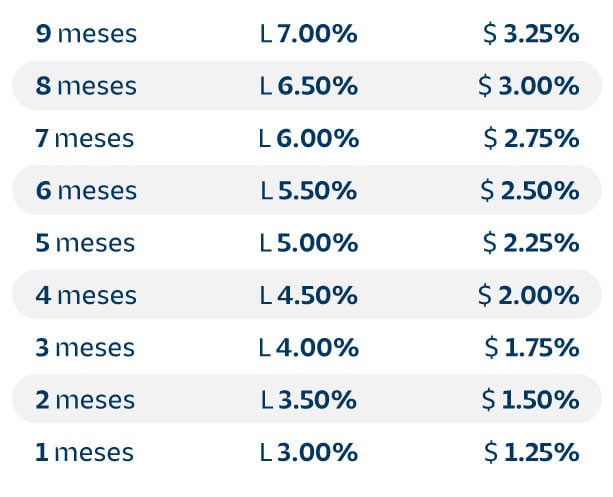Select the L 7.00% rate cell
613x497 pixels.
[308, 34]
